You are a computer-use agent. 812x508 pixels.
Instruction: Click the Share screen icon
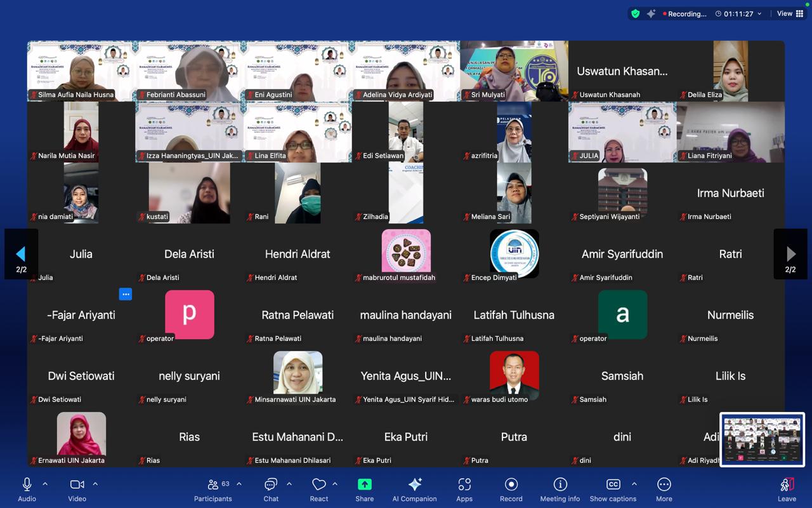coord(365,489)
